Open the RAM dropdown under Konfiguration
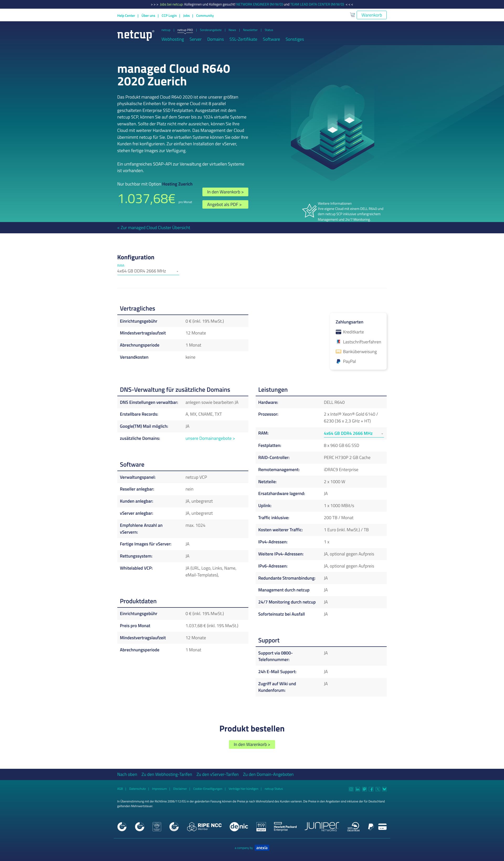504x861 pixels. 148,271
